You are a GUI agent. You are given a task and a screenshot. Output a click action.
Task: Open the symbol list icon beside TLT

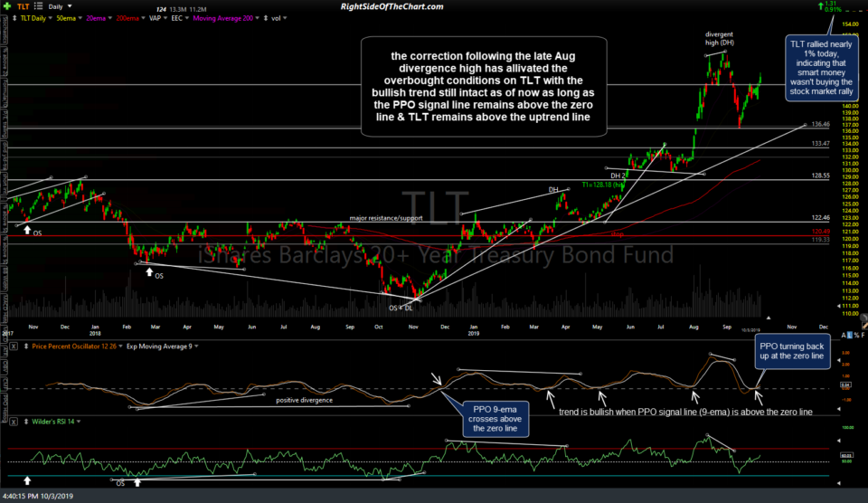point(38,6)
